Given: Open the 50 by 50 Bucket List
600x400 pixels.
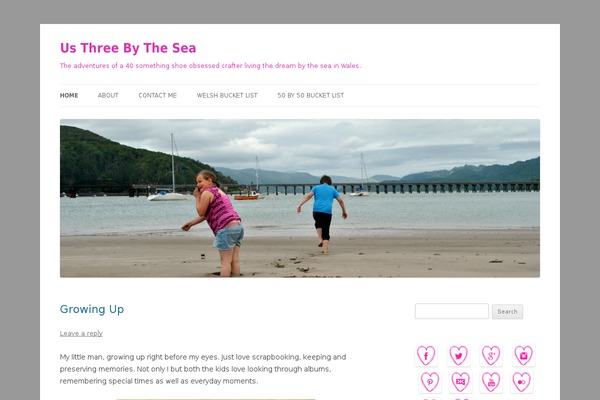Looking at the screenshot, I should pyautogui.click(x=311, y=95).
